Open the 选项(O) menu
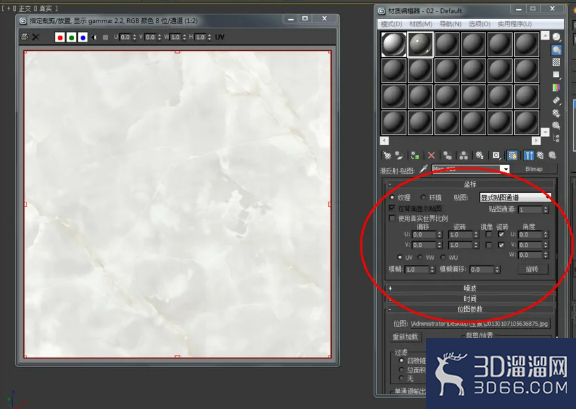 (479, 24)
